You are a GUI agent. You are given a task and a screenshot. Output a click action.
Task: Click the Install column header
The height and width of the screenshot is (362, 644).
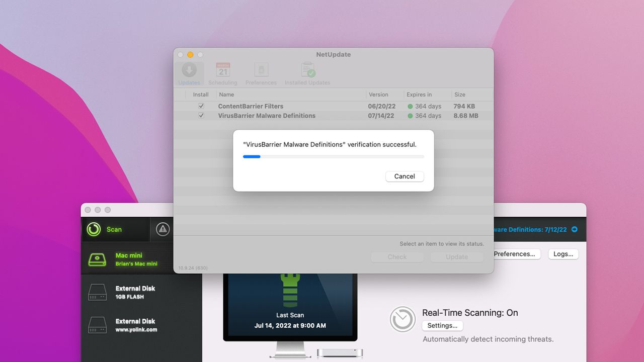click(x=201, y=95)
